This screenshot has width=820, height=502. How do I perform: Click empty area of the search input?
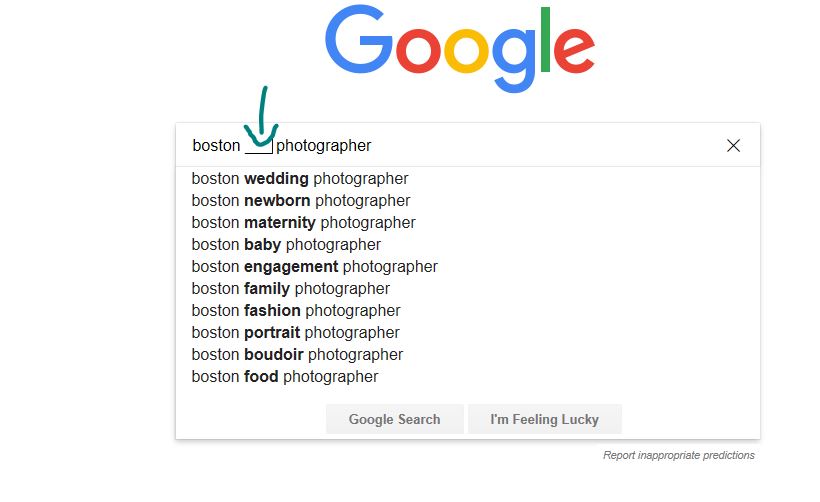[544, 145]
